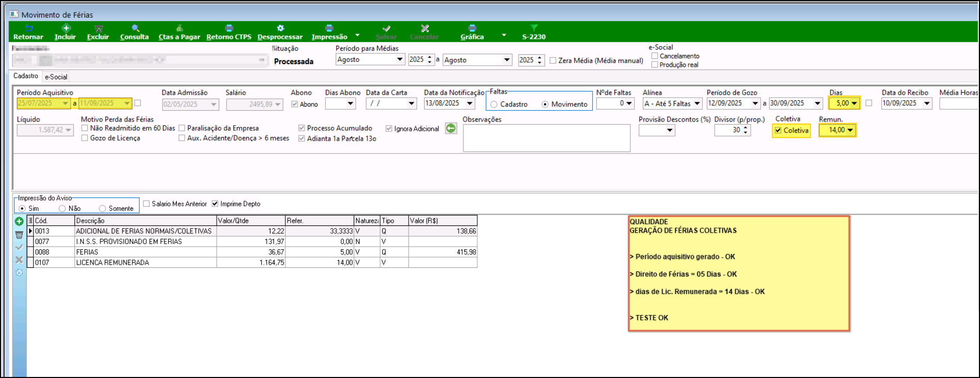
Task: Open the first Período para Médias month dropdown
Action: tap(400, 59)
